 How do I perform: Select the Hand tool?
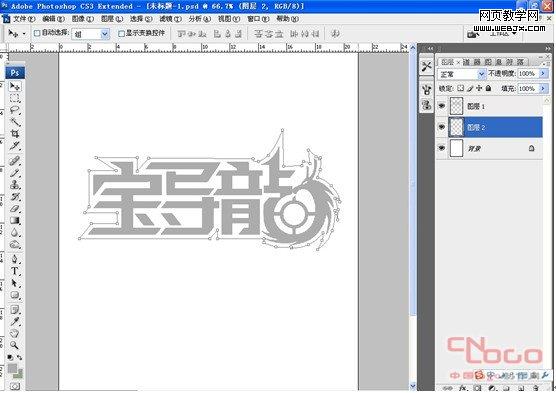click(x=15, y=333)
